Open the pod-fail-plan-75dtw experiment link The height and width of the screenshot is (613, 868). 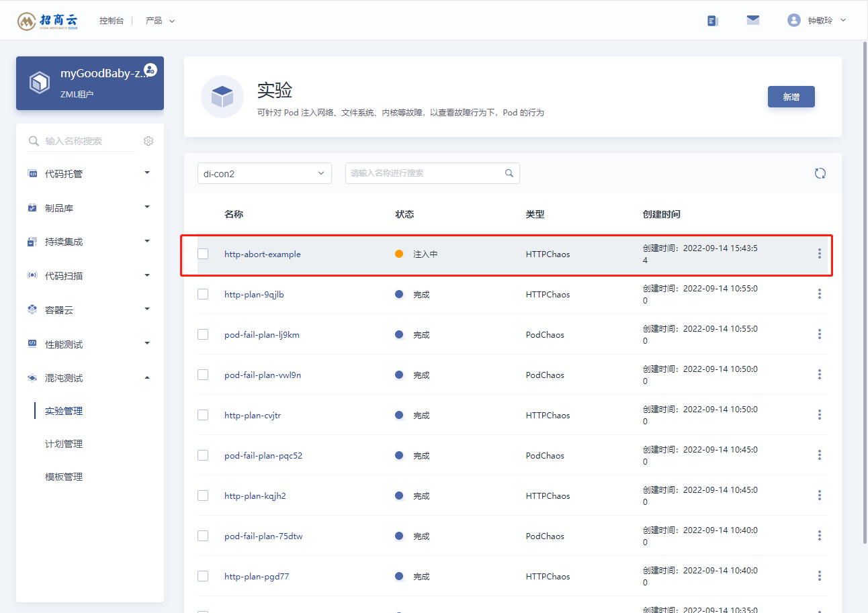click(x=263, y=536)
